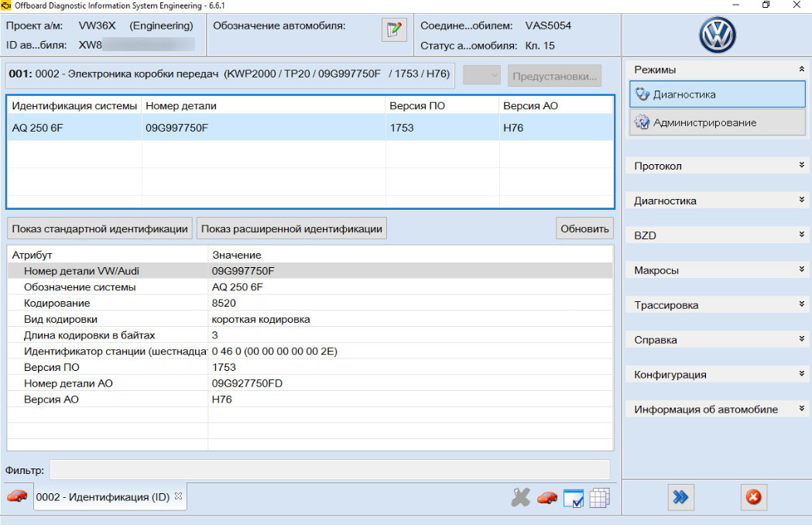
Task: Click the value короткая кодировка
Action: pos(261,319)
